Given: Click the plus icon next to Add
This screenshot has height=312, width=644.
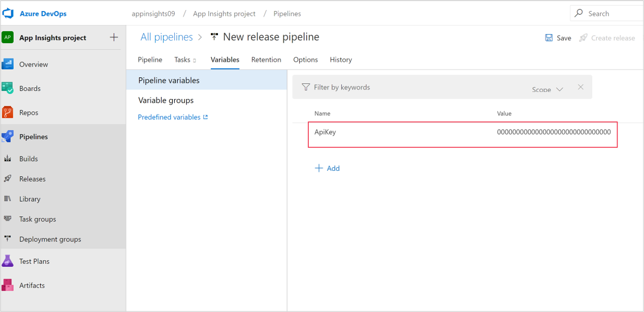Looking at the screenshot, I should click(x=319, y=168).
